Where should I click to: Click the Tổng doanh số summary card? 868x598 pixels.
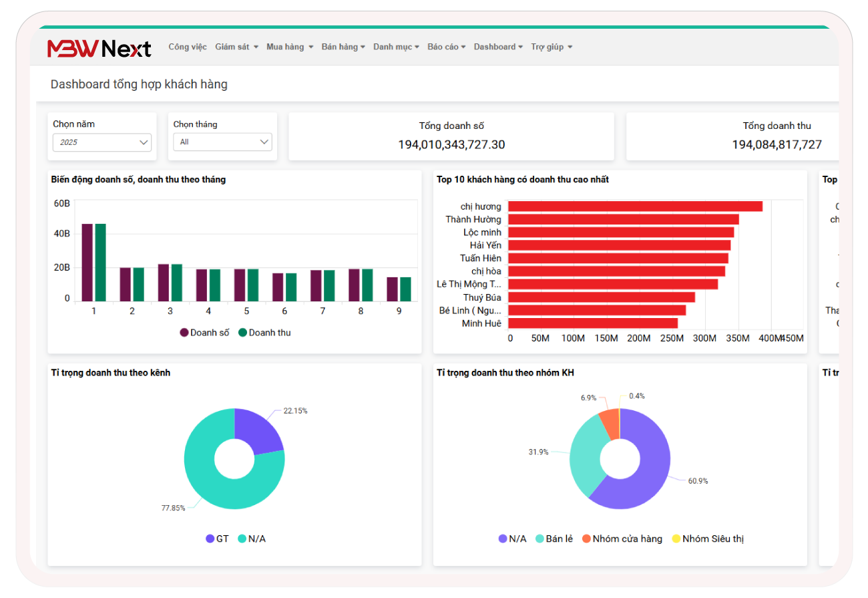tap(451, 136)
